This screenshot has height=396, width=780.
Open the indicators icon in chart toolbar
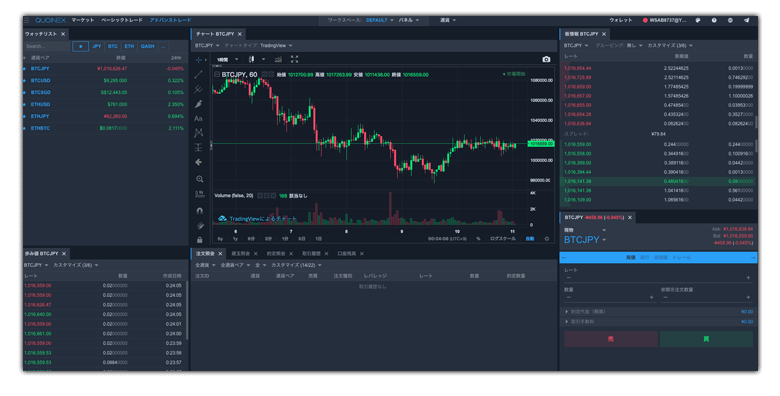[x=278, y=59]
